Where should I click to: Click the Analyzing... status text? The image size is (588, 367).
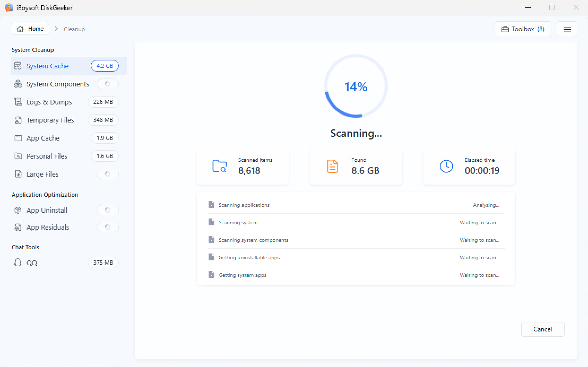coord(486,205)
